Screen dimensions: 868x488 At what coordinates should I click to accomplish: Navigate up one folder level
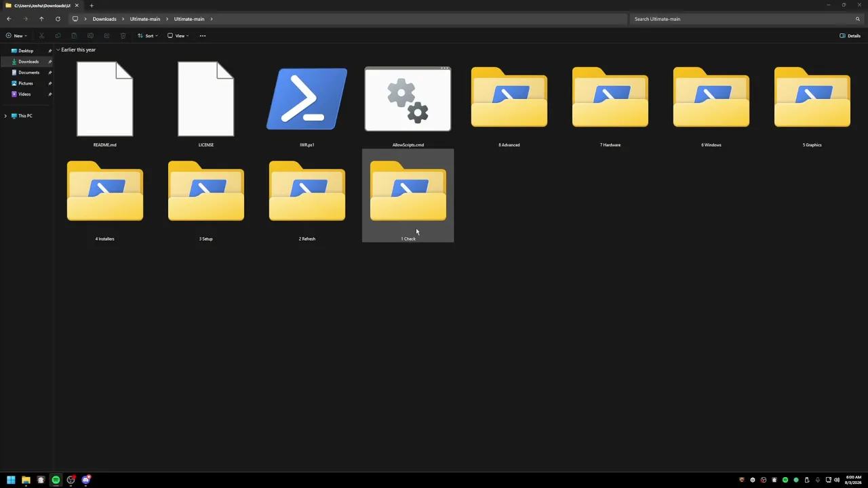(41, 19)
